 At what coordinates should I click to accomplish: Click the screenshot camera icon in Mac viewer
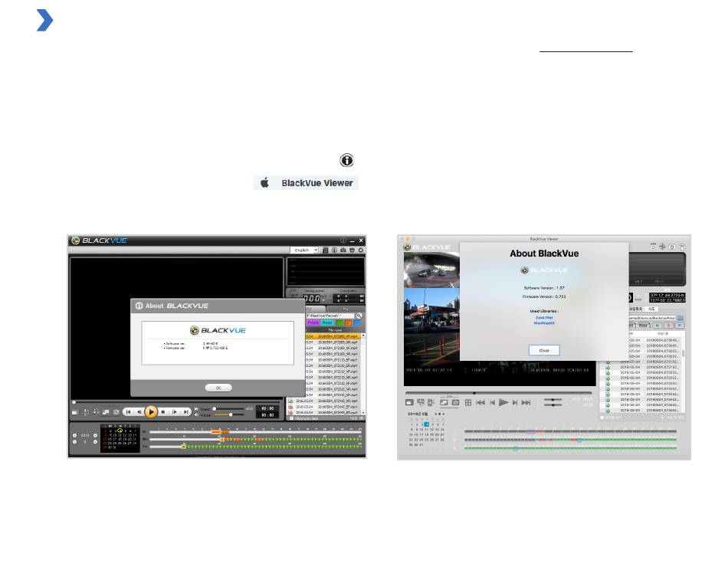click(671, 246)
